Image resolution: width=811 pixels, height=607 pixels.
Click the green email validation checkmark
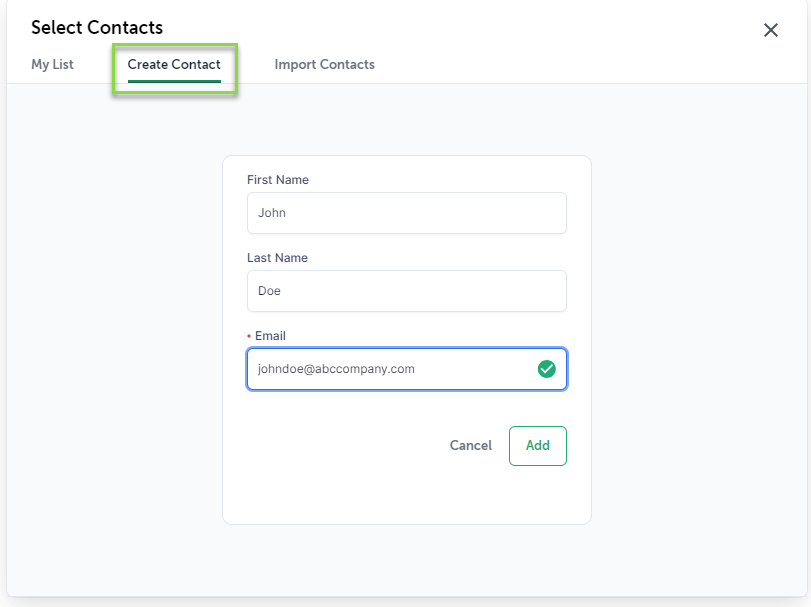546,369
